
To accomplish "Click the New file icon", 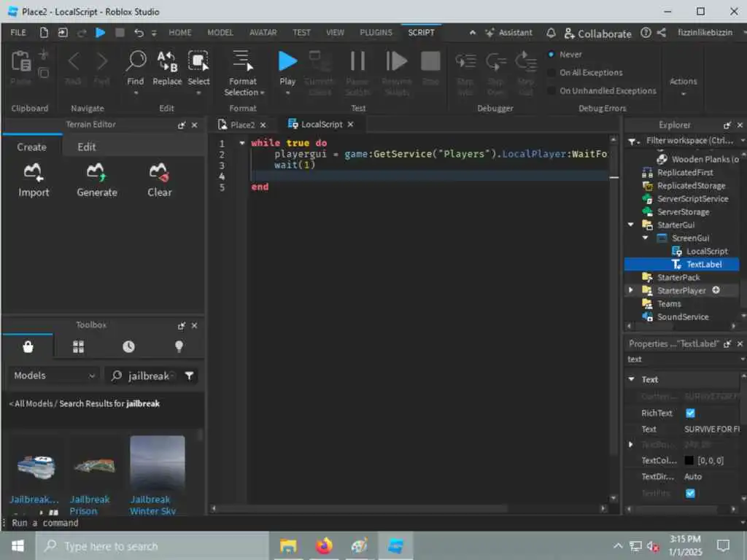I will point(44,32).
